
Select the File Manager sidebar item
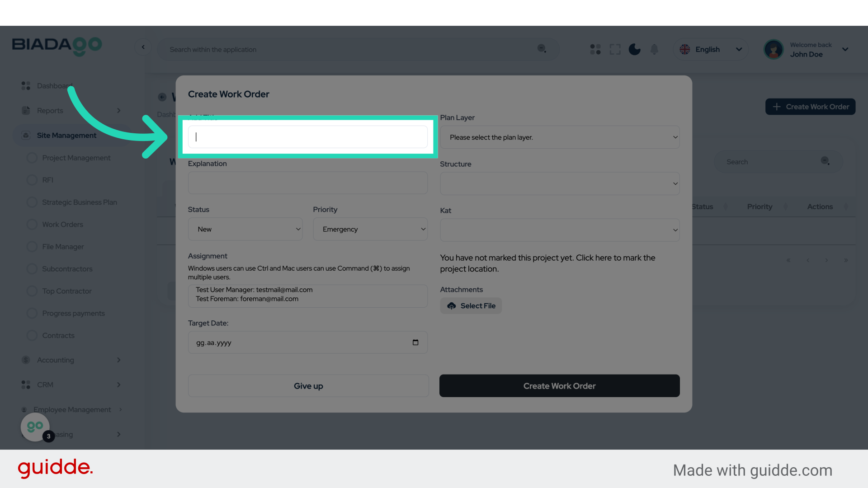pyautogui.click(x=63, y=247)
